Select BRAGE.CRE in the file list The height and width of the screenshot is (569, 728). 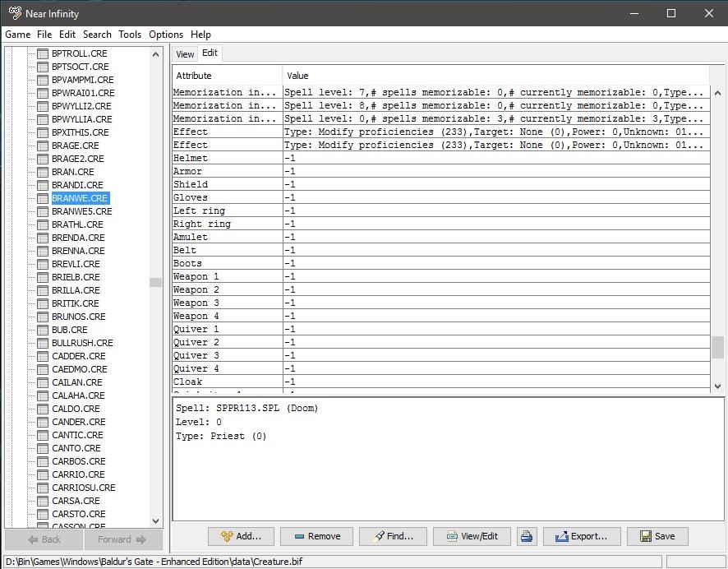click(76, 146)
